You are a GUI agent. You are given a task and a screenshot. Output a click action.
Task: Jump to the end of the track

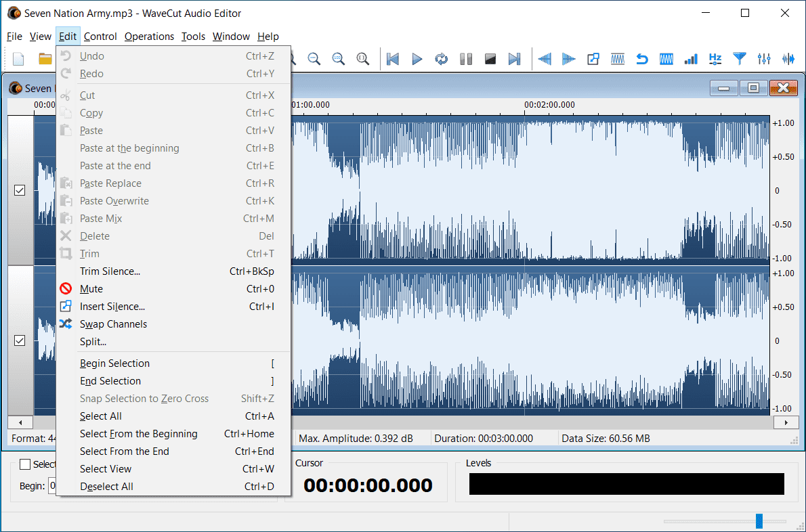515,60
